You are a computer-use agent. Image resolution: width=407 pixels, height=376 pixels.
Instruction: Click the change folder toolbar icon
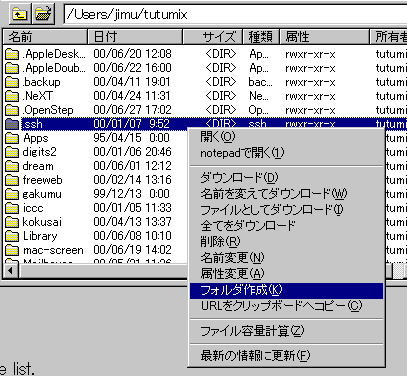[43, 14]
